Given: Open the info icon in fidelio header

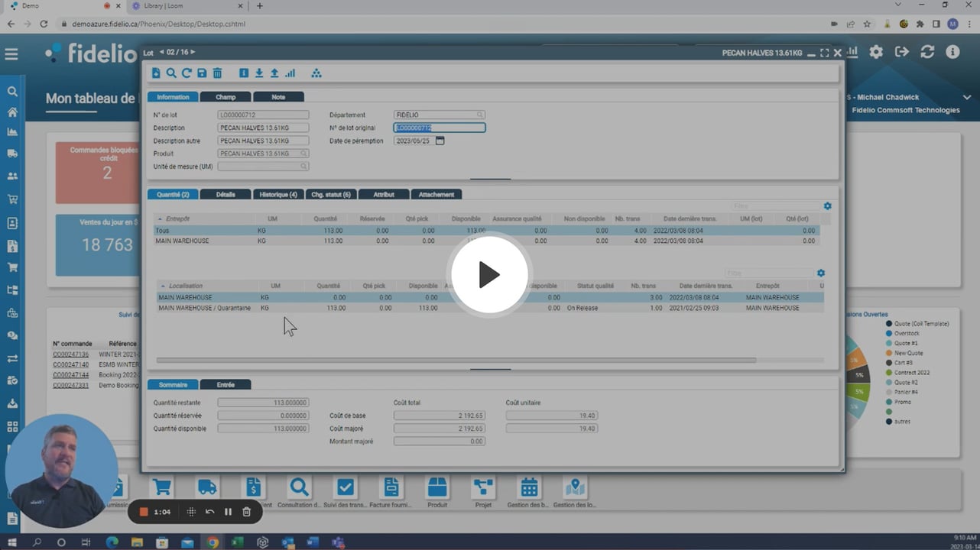Looking at the screenshot, I should pos(952,52).
